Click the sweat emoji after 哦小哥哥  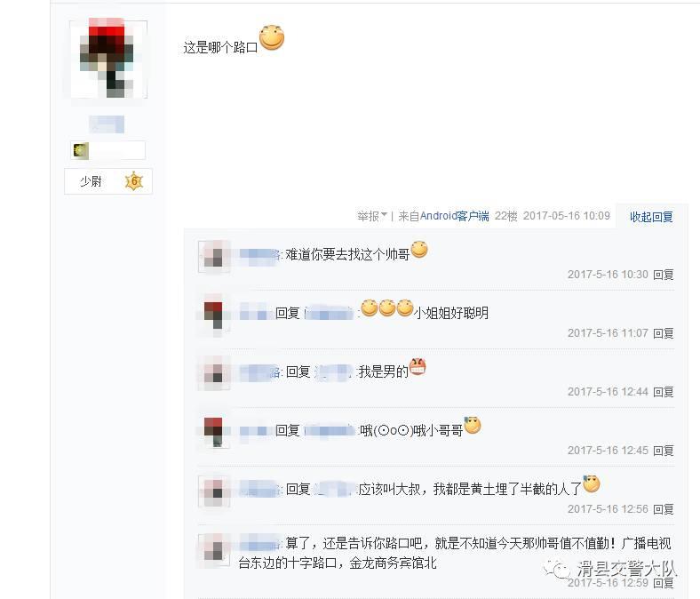473,425
